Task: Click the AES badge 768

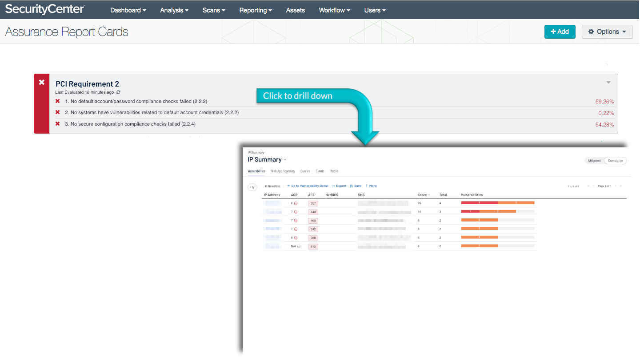Action: (x=313, y=238)
